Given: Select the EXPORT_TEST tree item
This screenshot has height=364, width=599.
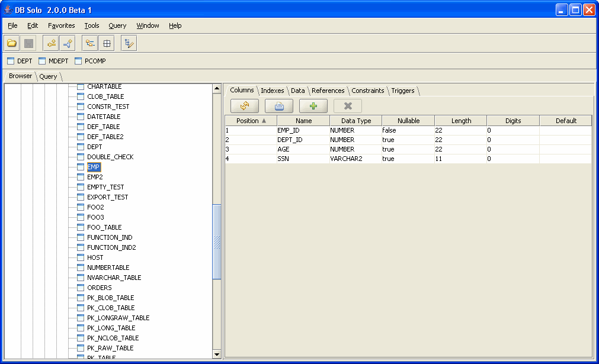Looking at the screenshot, I should pos(107,197).
